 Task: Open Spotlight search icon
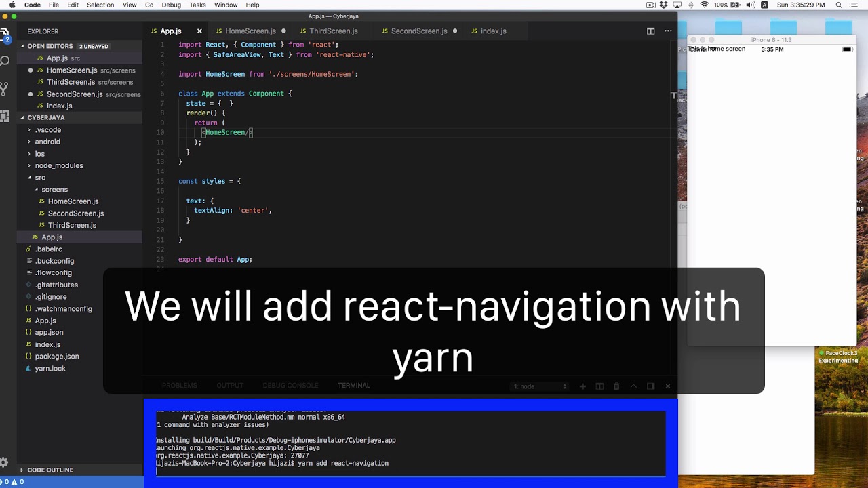tap(839, 5)
